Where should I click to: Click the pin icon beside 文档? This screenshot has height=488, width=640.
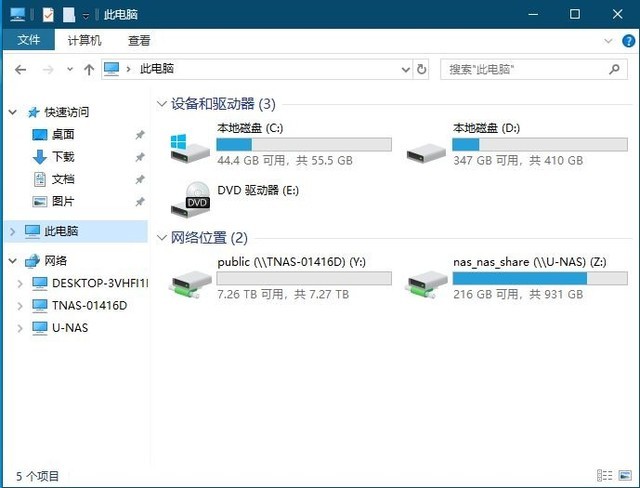pos(140,179)
